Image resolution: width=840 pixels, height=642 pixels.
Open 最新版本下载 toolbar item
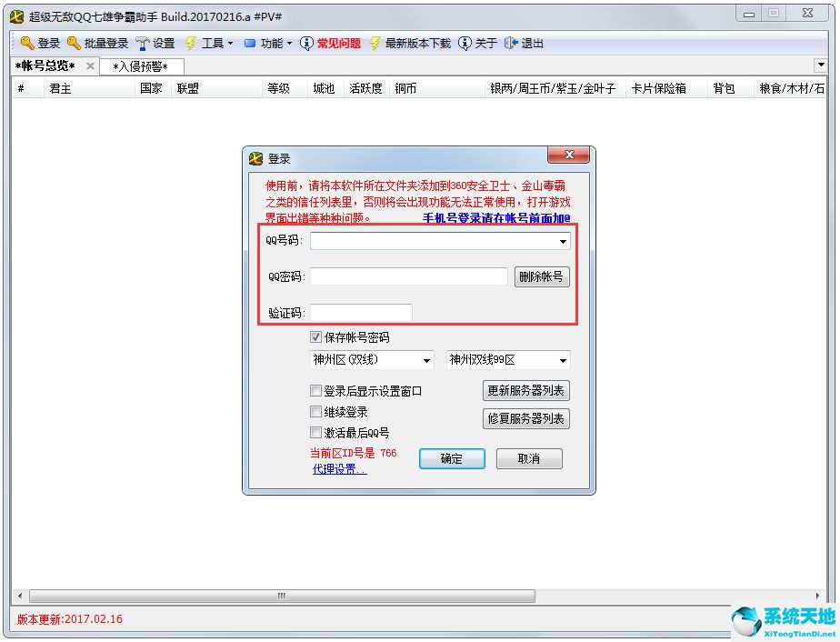click(x=410, y=43)
